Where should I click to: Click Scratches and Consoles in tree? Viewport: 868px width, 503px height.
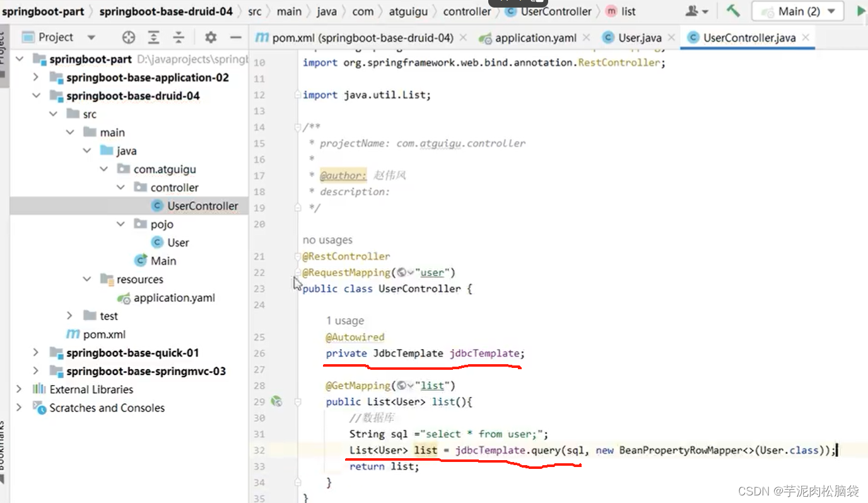(x=107, y=408)
